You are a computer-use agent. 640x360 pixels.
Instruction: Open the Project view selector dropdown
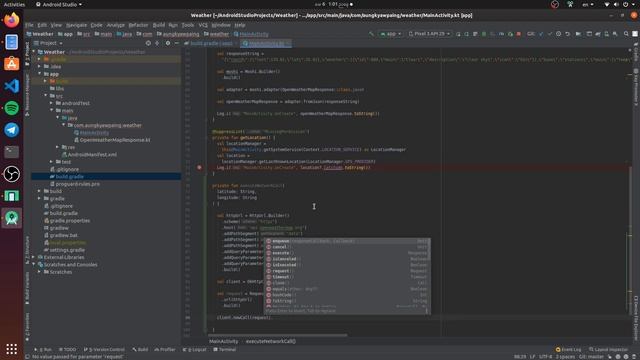(48, 43)
